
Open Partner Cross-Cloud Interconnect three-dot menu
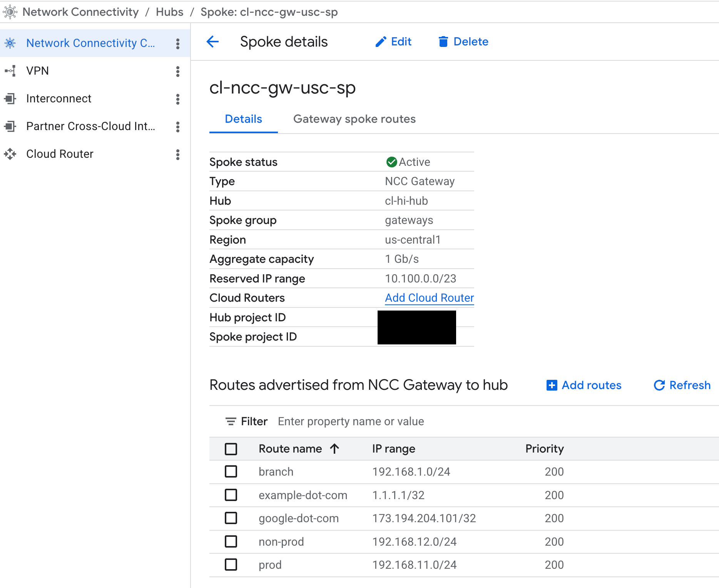tap(178, 127)
